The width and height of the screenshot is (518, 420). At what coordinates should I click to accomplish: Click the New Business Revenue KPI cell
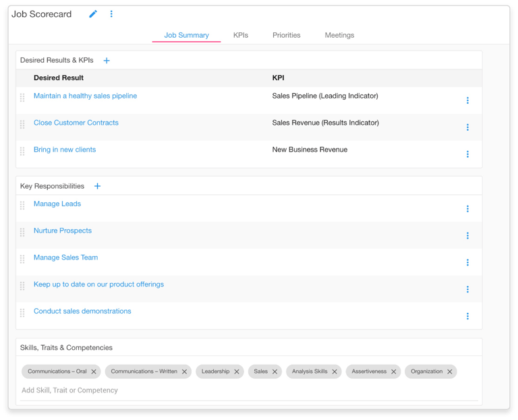[x=310, y=150]
